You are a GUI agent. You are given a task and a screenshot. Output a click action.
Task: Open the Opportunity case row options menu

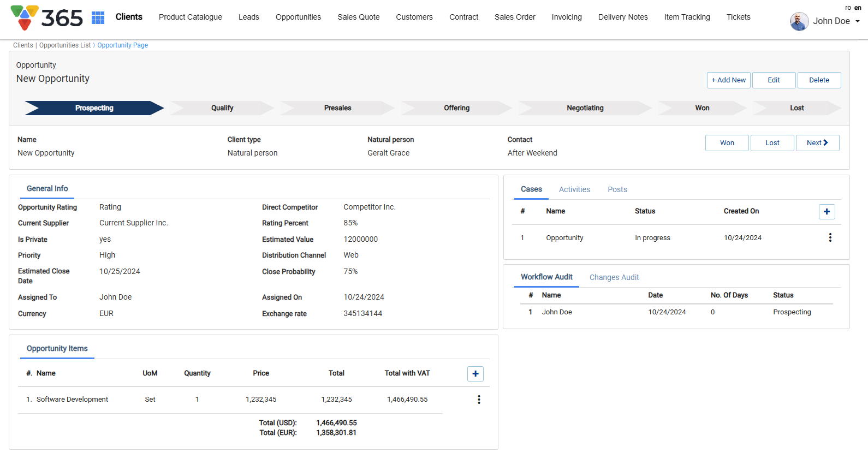point(830,238)
